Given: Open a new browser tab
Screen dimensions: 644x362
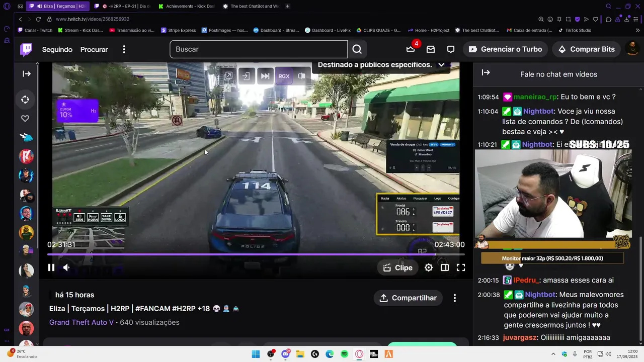Looking at the screenshot, I should (287, 6).
